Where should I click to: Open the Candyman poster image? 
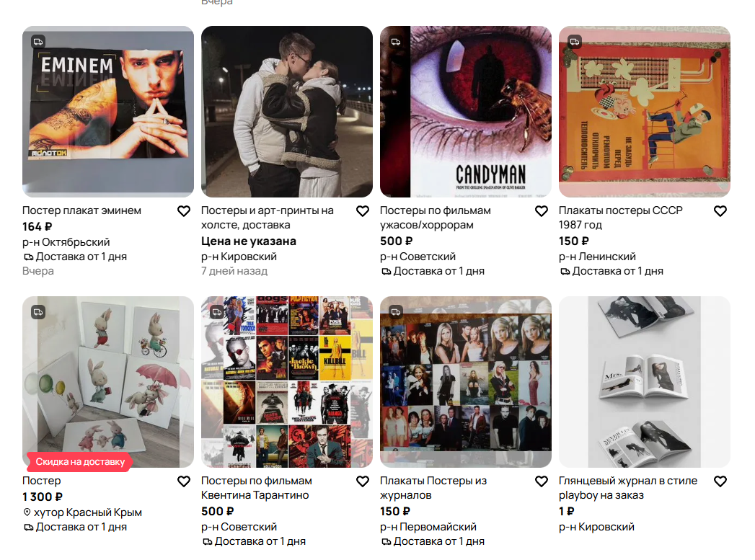click(466, 112)
